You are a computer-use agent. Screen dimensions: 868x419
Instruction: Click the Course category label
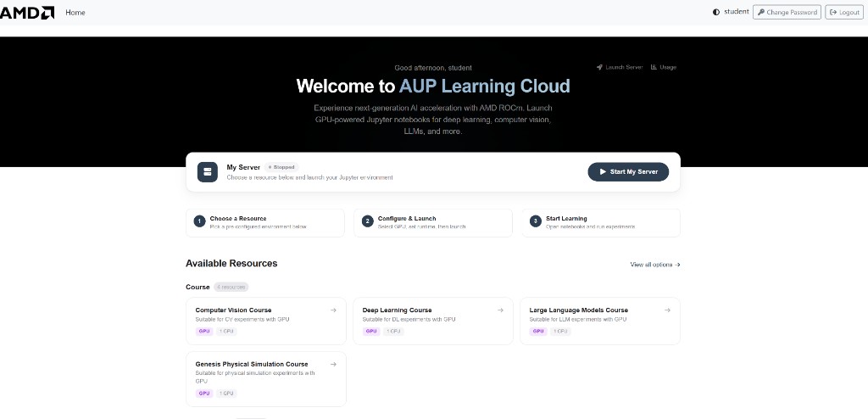pyautogui.click(x=198, y=287)
